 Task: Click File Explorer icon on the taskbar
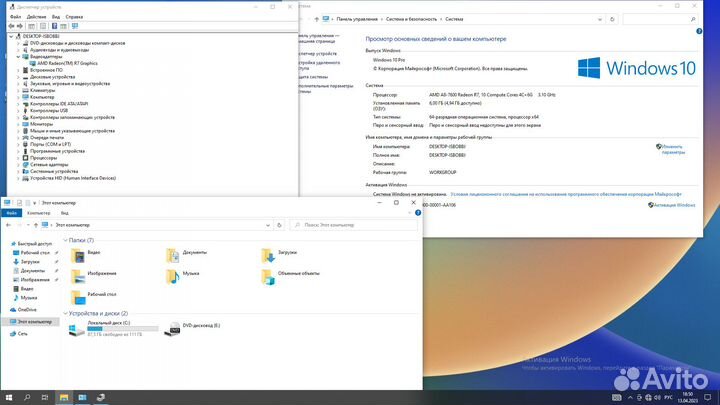pyautogui.click(x=64, y=398)
